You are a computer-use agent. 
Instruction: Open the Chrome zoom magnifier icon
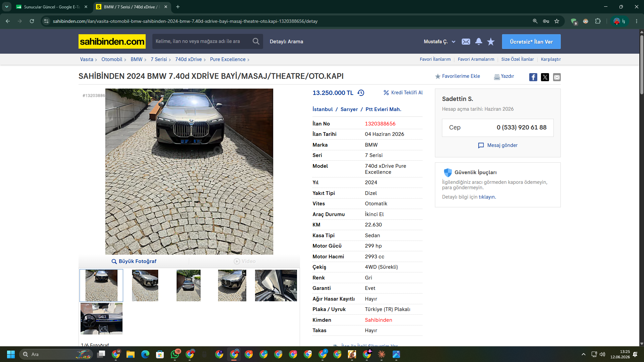pos(535,21)
